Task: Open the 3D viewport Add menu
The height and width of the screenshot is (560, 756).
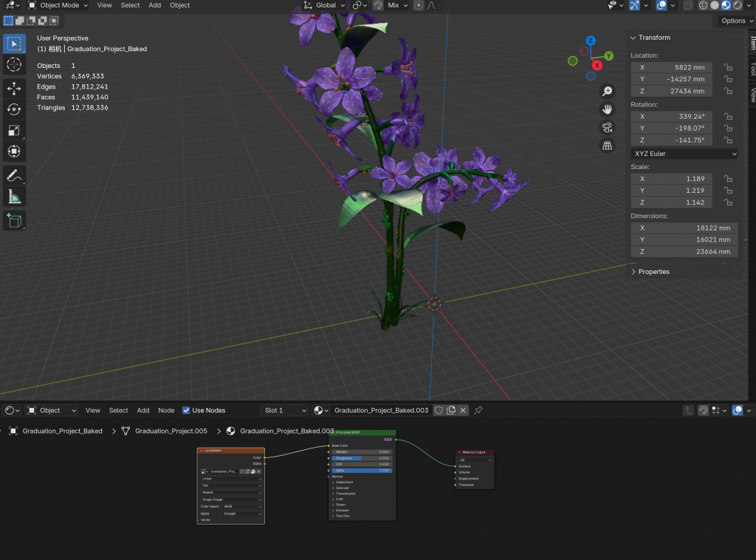Action: (155, 5)
